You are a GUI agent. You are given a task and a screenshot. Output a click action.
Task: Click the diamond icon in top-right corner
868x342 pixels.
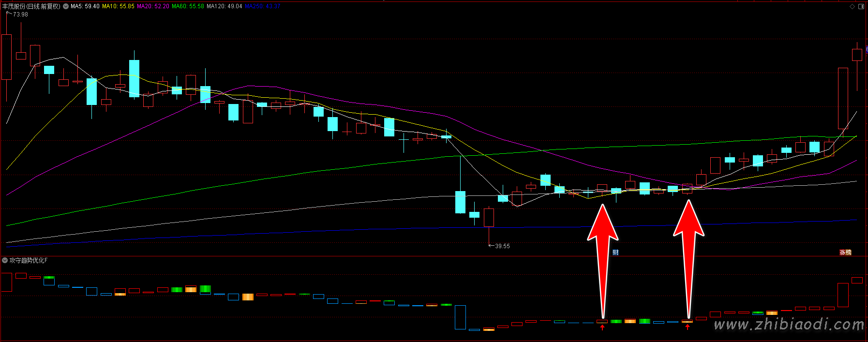[x=852, y=6]
